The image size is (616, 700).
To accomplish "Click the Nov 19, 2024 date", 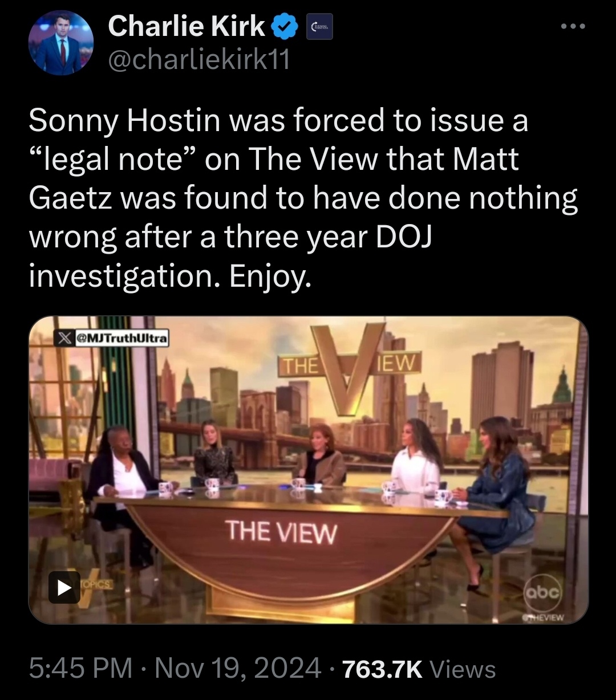I will [x=237, y=668].
